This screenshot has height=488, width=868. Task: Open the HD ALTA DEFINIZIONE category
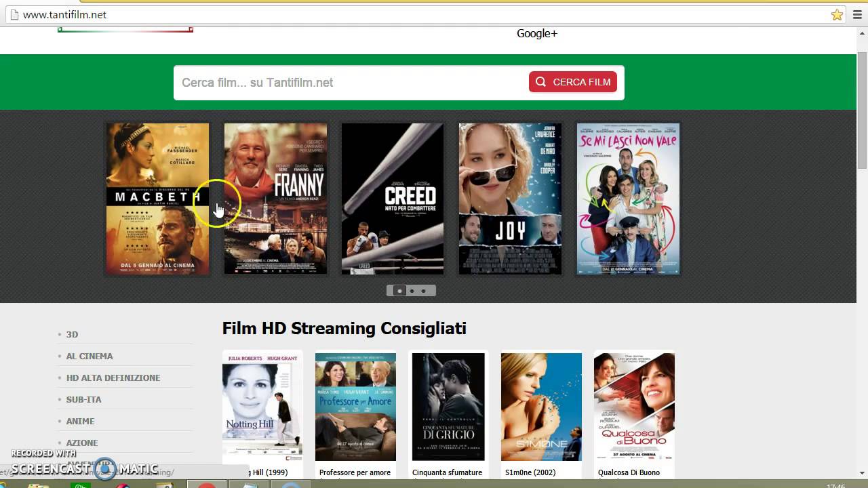coord(113,378)
